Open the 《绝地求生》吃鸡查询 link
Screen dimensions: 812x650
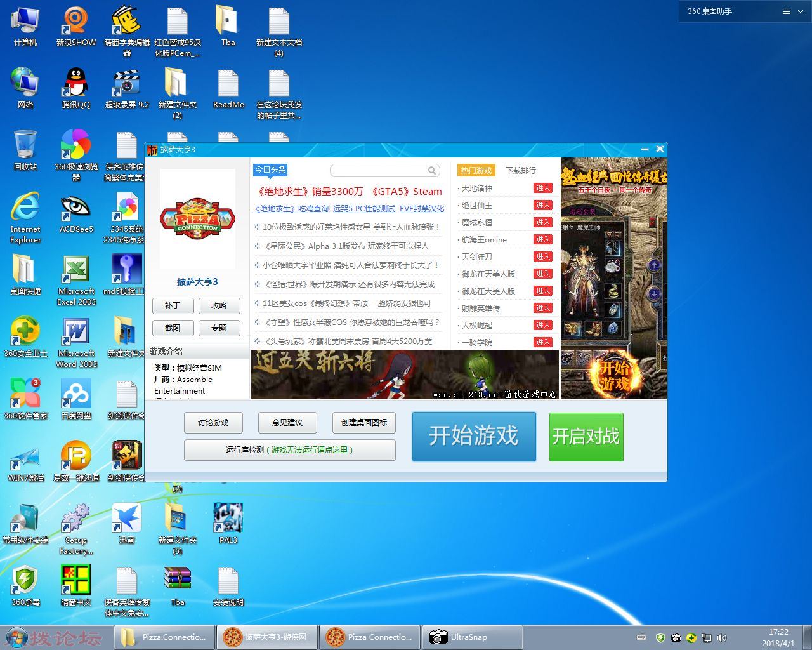pos(291,209)
